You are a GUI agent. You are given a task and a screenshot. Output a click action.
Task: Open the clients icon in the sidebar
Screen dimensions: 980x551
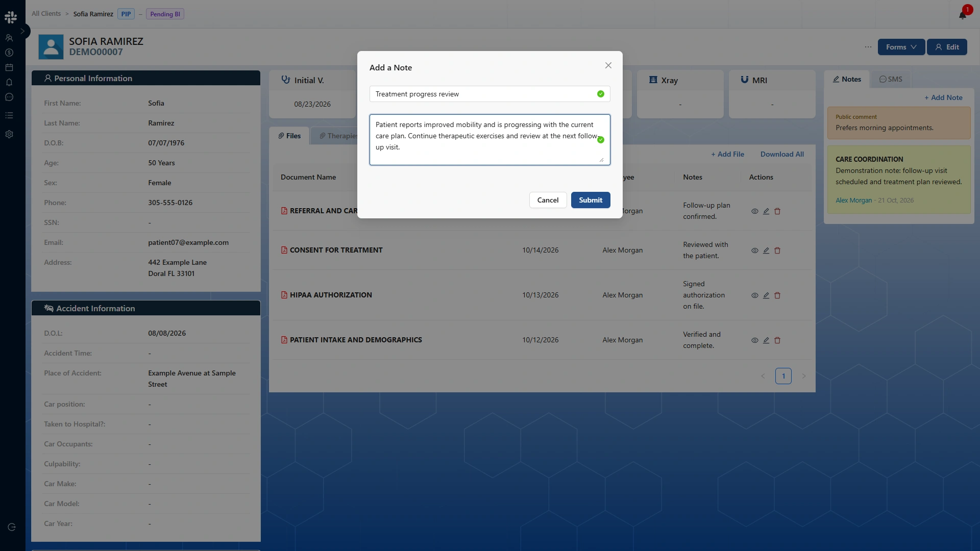click(x=9, y=38)
